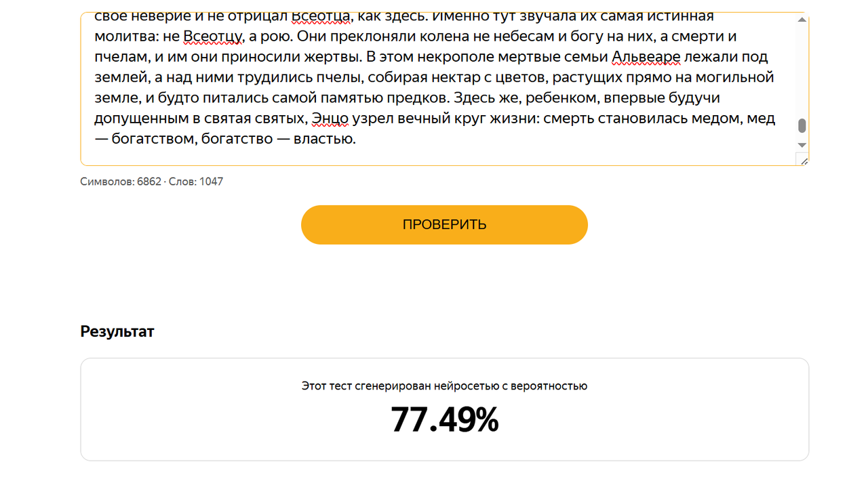This screenshot has height=481, width=868.
Task: Click the empty scrollbar track above the thumb
Action: (802, 71)
